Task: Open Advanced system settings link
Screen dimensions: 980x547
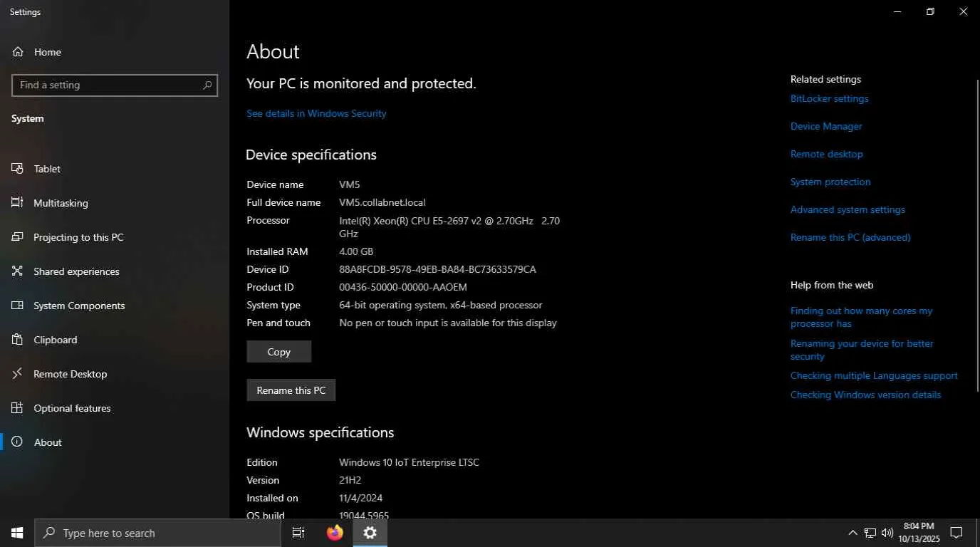Action: pyautogui.click(x=848, y=209)
